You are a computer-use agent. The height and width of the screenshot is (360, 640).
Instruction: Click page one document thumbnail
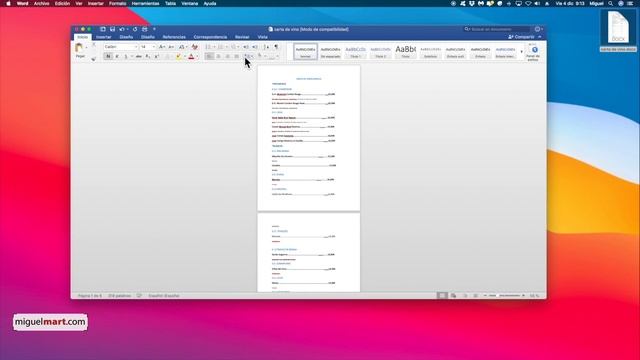309,138
